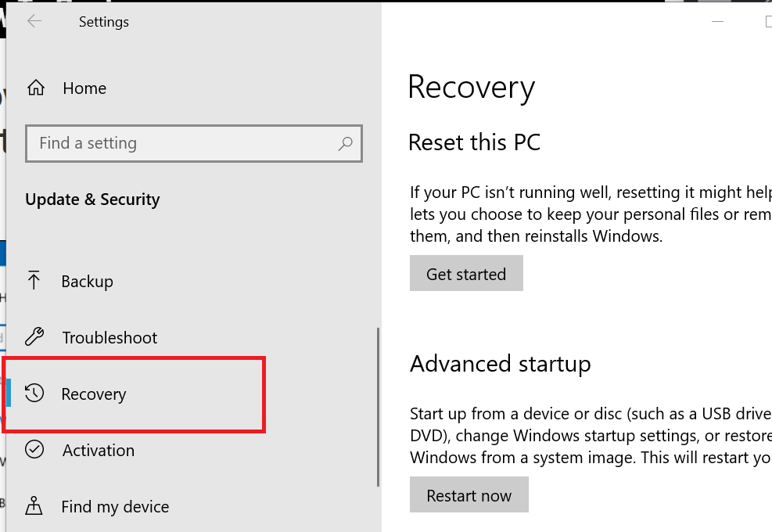Select Troubleshoot in the sidebar
Screen dimensions: 772x532
[x=110, y=338]
